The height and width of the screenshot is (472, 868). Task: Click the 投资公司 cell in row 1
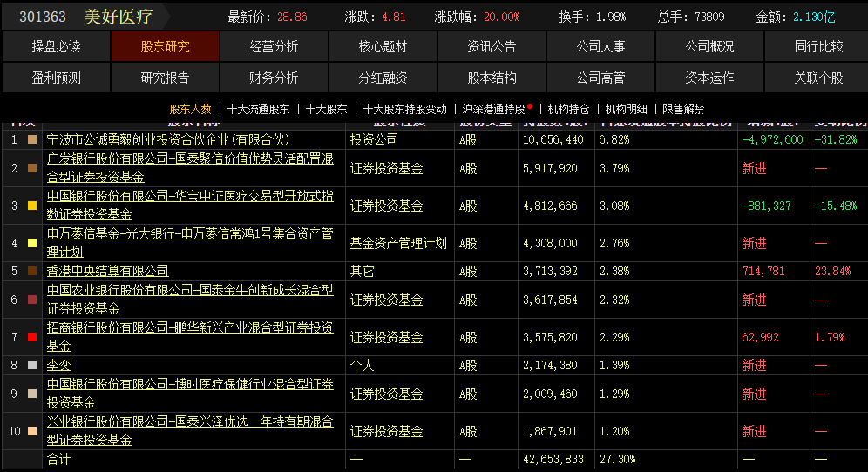click(x=374, y=139)
